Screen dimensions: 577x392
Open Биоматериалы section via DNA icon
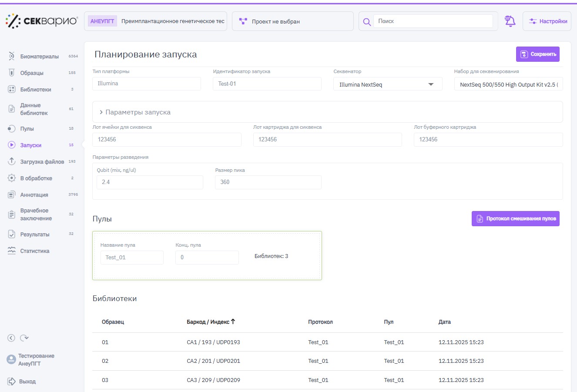coord(12,56)
